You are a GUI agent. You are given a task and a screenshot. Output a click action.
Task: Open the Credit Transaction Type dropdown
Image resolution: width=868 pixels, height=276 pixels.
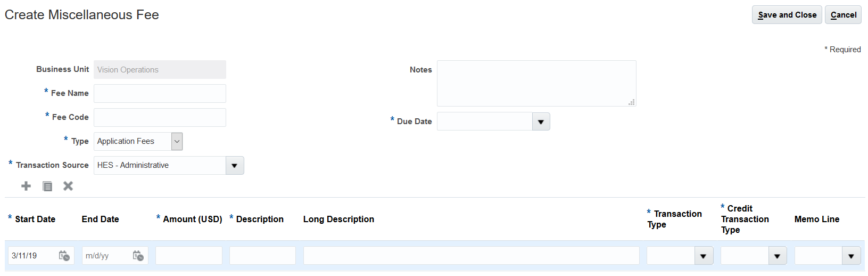tap(778, 256)
